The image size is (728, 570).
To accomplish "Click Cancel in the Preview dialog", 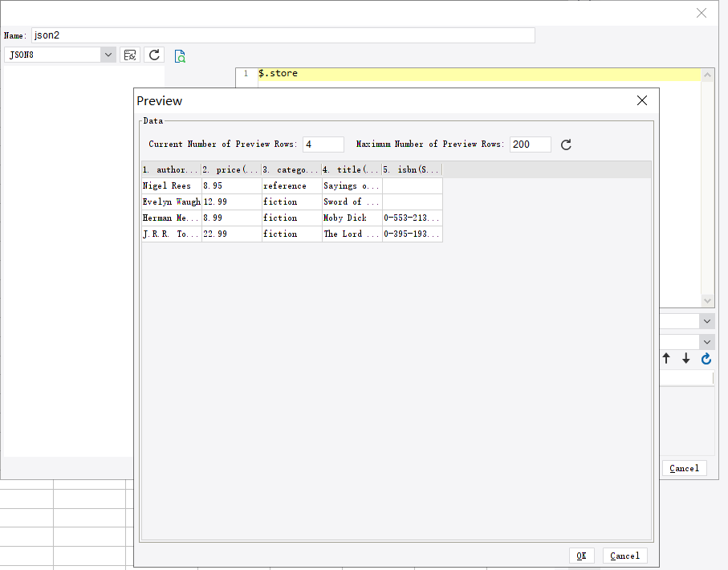I will [x=624, y=555].
